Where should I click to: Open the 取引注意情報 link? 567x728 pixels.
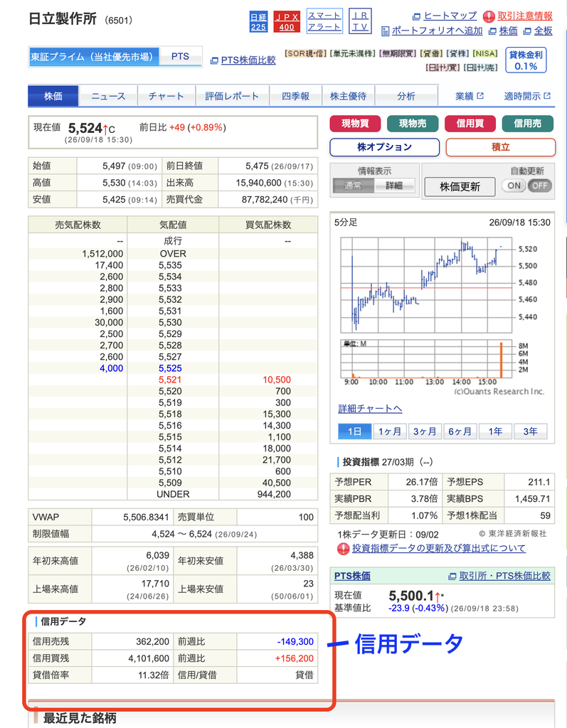pyautogui.click(x=525, y=16)
